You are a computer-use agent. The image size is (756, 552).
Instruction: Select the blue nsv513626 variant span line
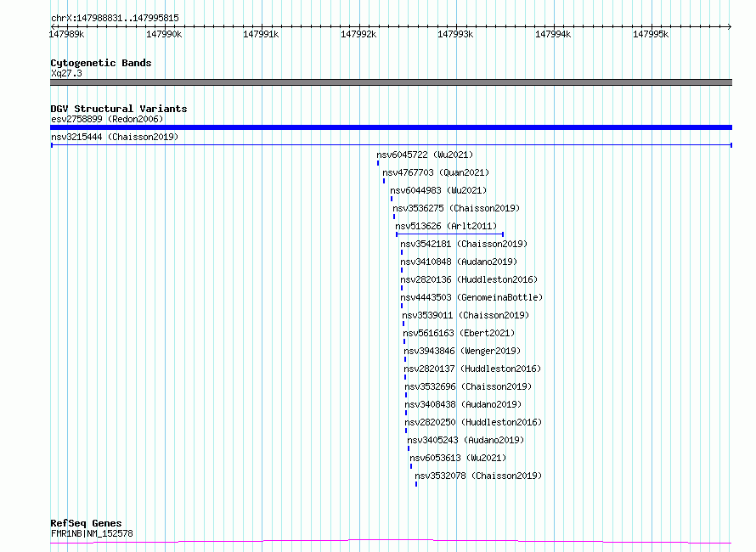coord(450,234)
